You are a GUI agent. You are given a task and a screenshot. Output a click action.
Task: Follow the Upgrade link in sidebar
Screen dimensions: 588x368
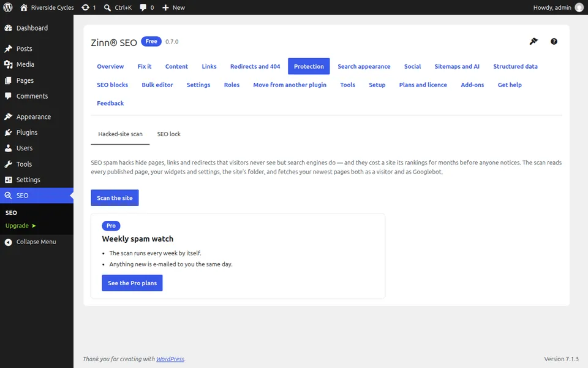pyautogui.click(x=21, y=226)
